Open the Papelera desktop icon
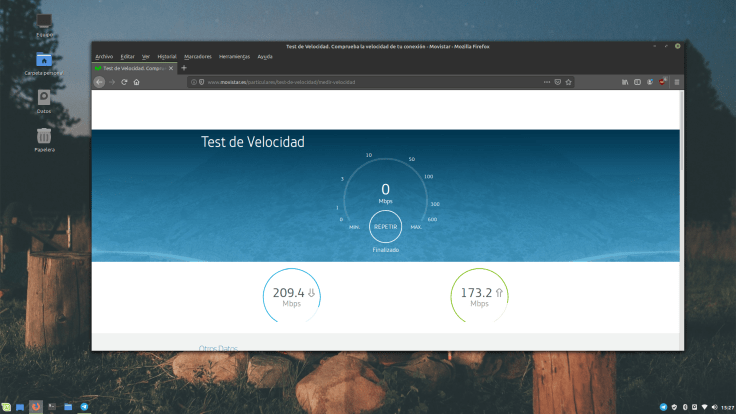Image resolution: width=736 pixels, height=414 pixels. [x=44, y=136]
